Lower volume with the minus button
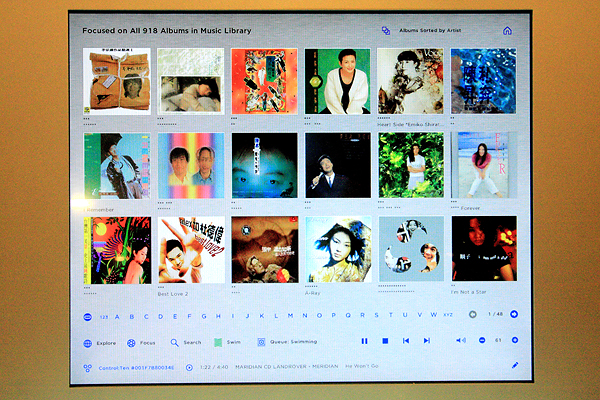This screenshot has height=400, width=600. (482, 340)
